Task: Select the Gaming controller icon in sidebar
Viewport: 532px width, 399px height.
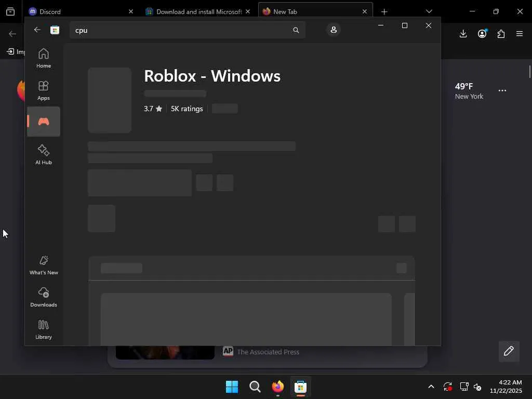Action: pyautogui.click(x=44, y=122)
